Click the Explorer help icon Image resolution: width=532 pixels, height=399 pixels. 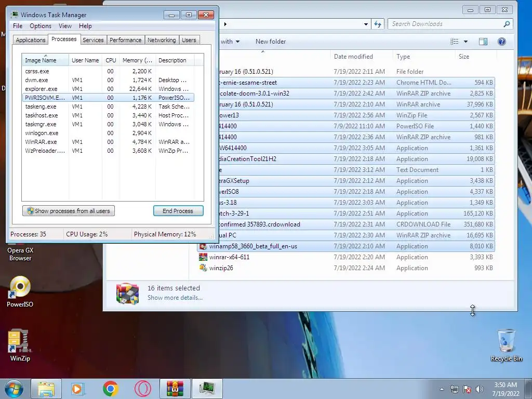pos(501,42)
